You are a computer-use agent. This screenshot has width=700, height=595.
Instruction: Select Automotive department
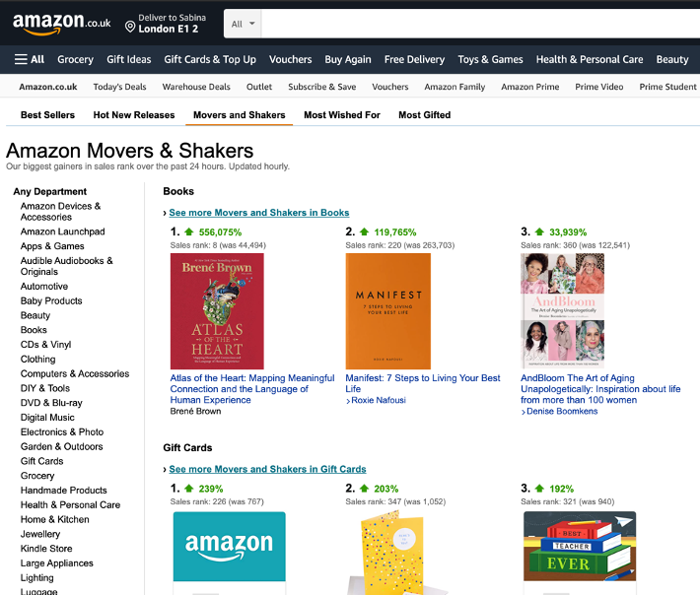point(44,287)
